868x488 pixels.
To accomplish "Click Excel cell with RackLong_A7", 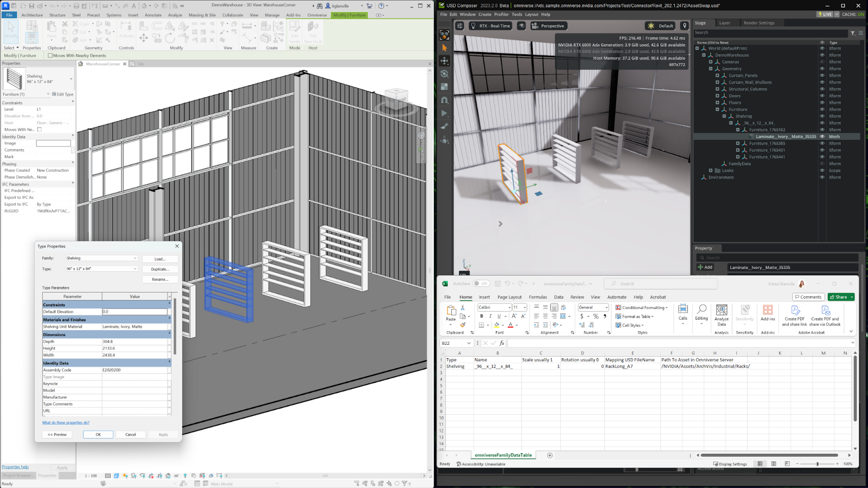I will pyautogui.click(x=632, y=366).
